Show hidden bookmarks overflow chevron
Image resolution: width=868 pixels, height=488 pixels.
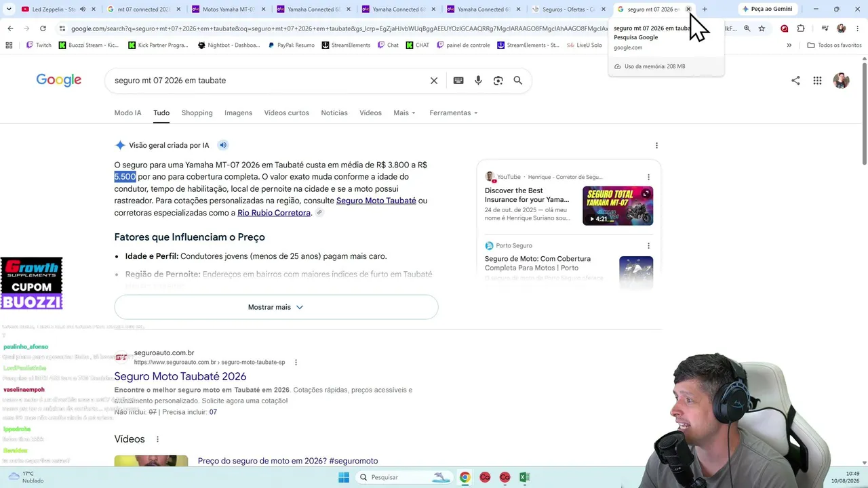(x=789, y=45)
